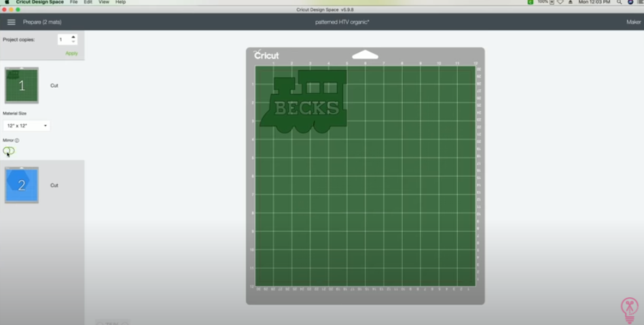Open Spotlight search in menu bar

619,2
